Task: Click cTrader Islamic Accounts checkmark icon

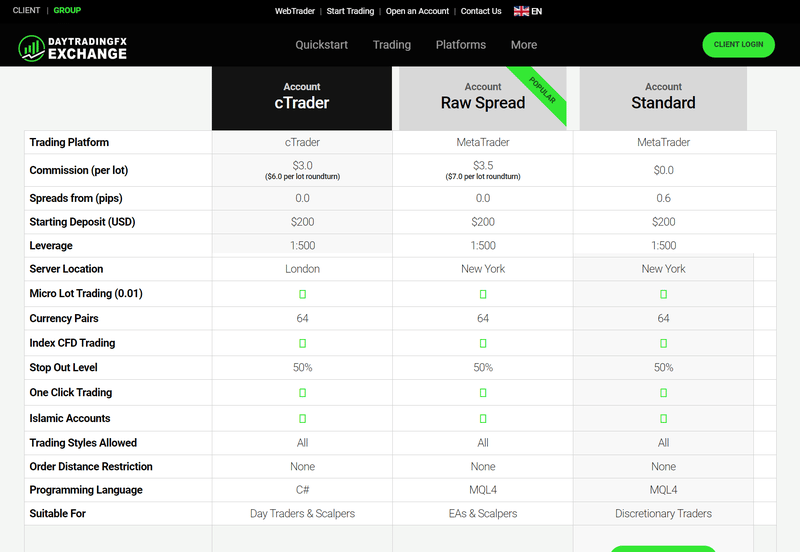Action: (x=303, y=419)
